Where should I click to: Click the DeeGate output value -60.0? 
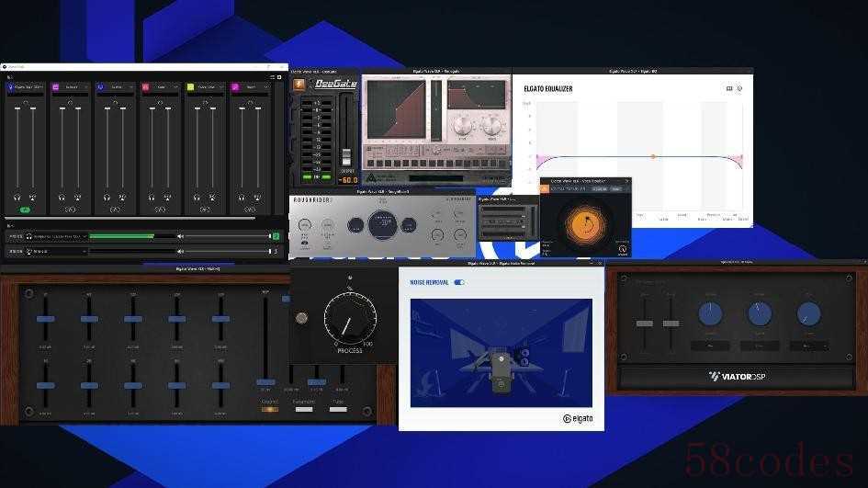[347, 180]
